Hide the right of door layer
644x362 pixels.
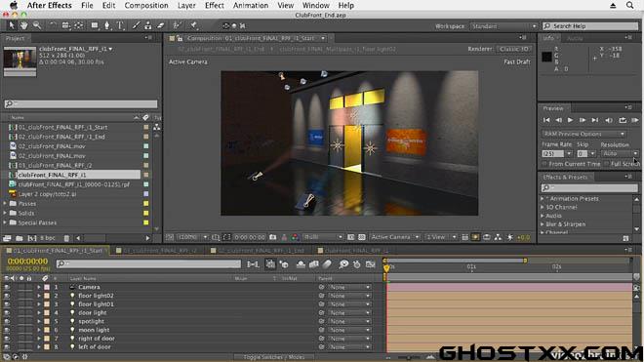coord(7,339)
